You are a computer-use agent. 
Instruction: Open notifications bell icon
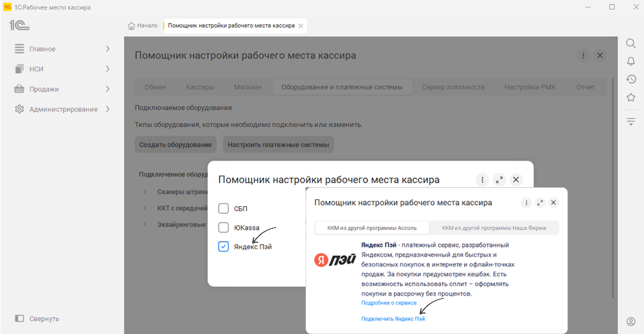(631, 61)
